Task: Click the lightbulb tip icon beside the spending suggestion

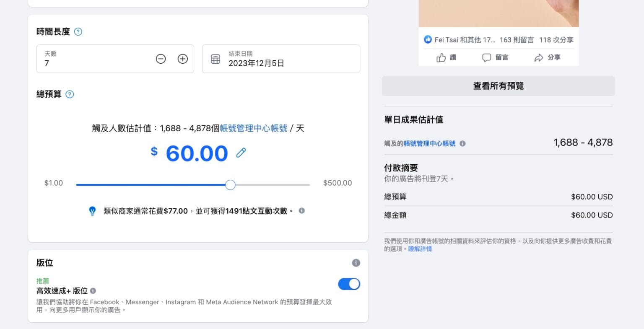Action: [x=92, y=210]
